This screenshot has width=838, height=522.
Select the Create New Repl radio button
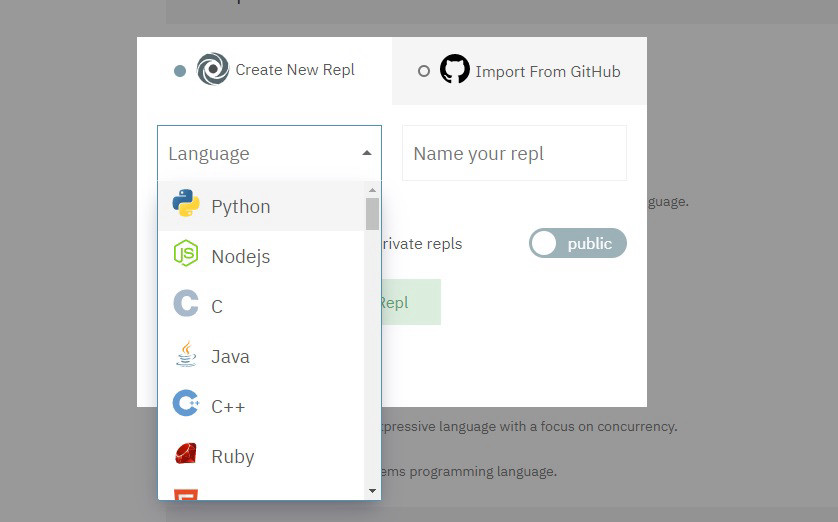[x=180, y=71]
